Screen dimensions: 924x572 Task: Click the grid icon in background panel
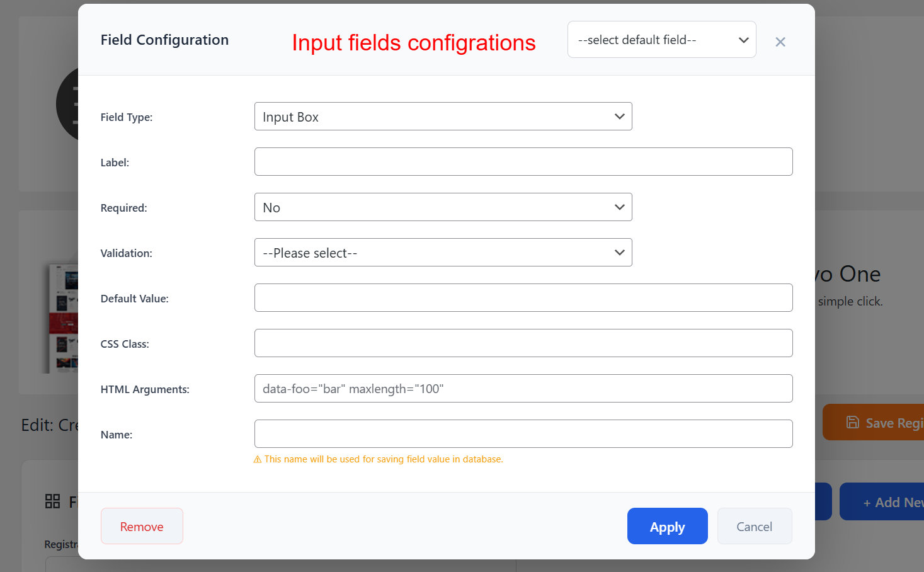pos(53,501)
